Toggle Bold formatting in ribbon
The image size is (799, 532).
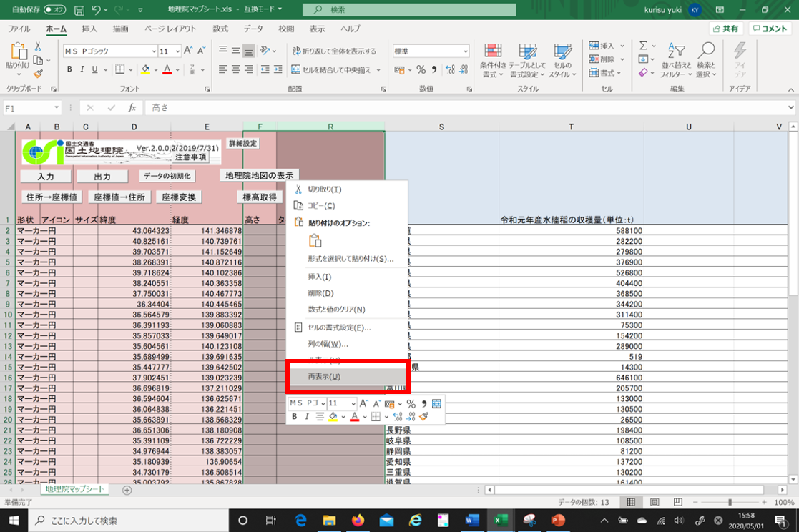pyautogui.click(x=69, y=69)
